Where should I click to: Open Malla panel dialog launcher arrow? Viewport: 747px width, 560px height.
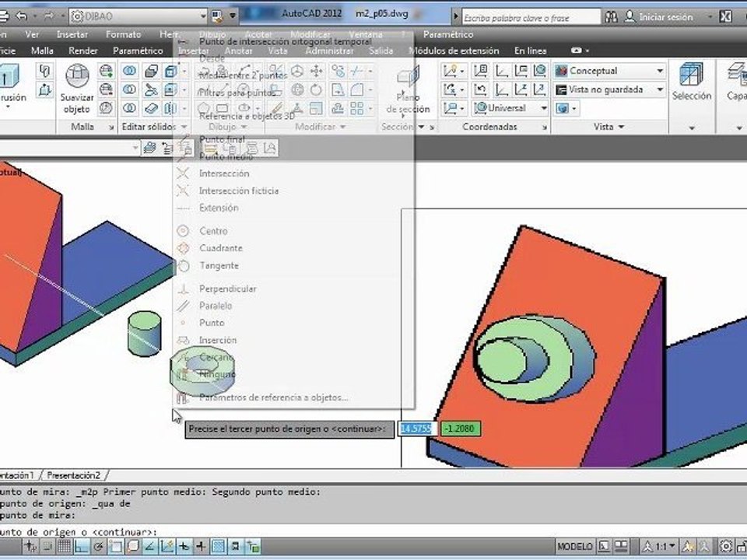click(111, 127)
